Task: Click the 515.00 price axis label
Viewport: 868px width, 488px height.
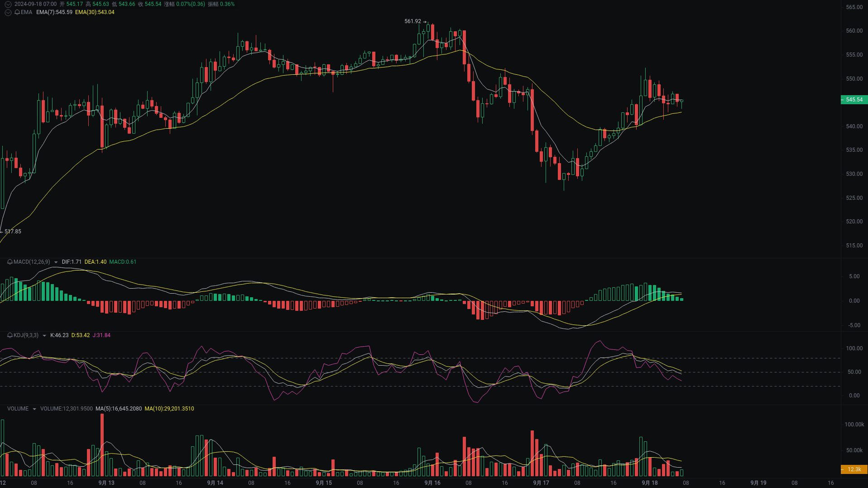Action: click(x=854, y=246)
